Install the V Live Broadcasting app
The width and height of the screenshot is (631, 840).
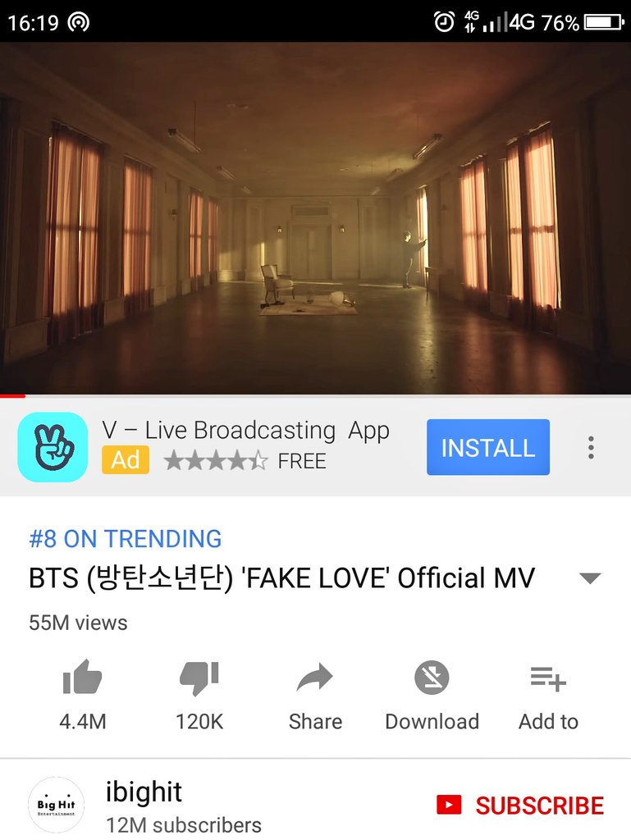tap(488, 447)
